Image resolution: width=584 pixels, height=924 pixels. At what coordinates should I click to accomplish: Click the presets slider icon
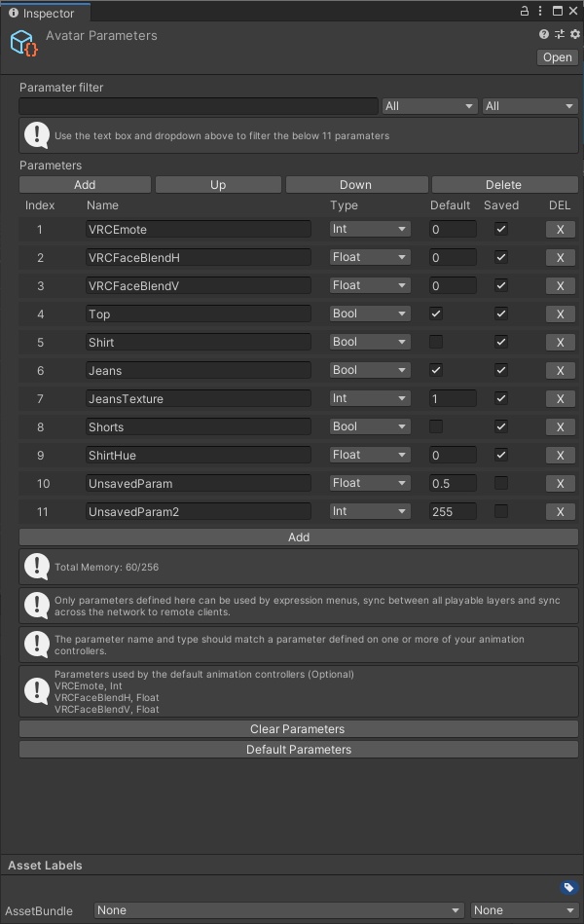coord(560,34)
